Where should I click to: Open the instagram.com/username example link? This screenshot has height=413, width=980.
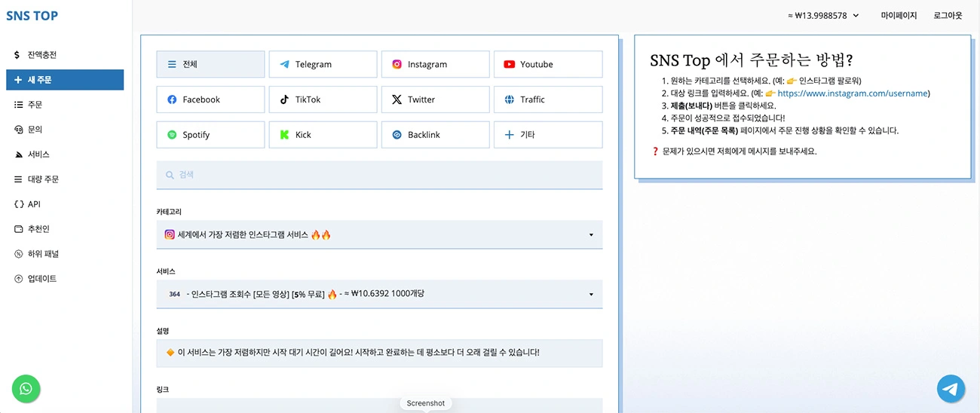(853, 93)
